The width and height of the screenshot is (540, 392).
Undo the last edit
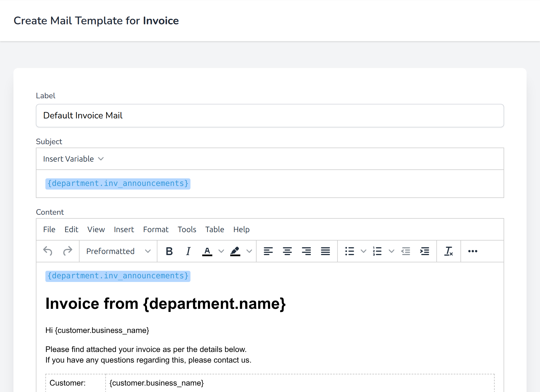(x=48, y=251)
